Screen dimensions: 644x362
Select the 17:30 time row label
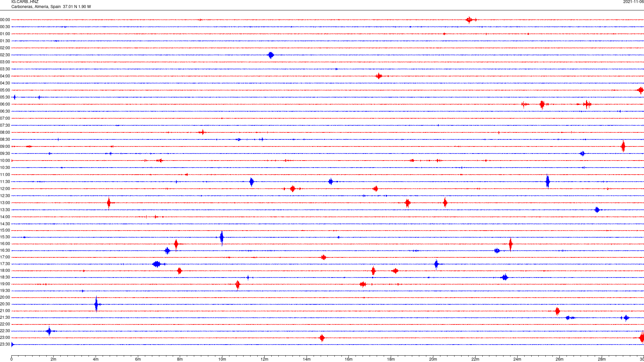click(5, 264)
